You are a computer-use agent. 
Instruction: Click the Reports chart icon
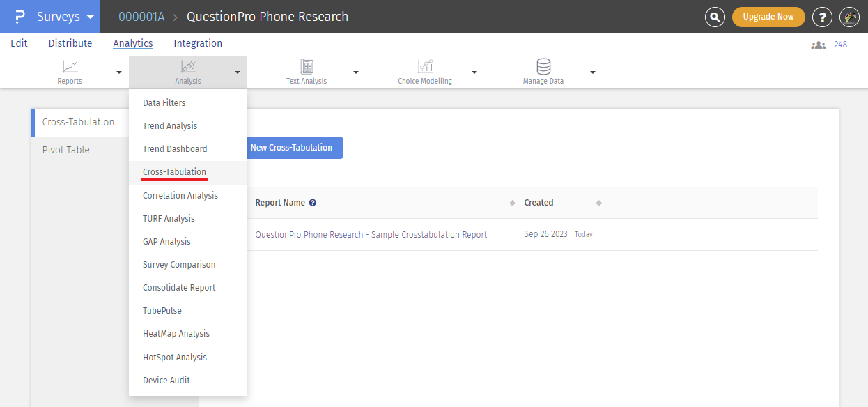click(70, 67)
